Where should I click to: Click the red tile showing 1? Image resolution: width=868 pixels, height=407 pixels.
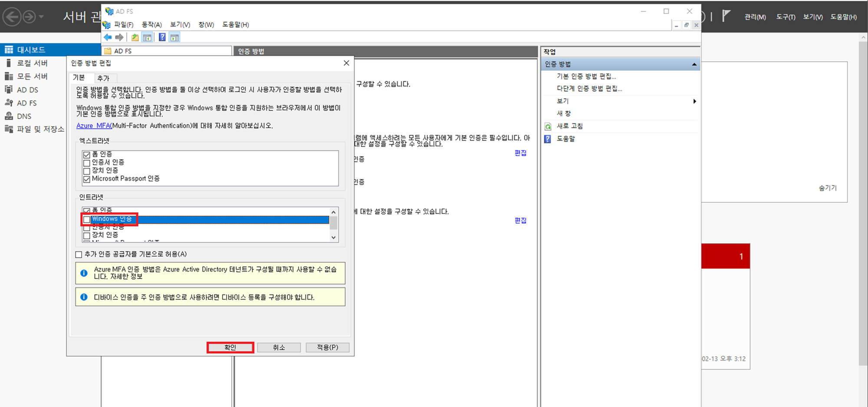pyautogui.click(x=726, y=256)
